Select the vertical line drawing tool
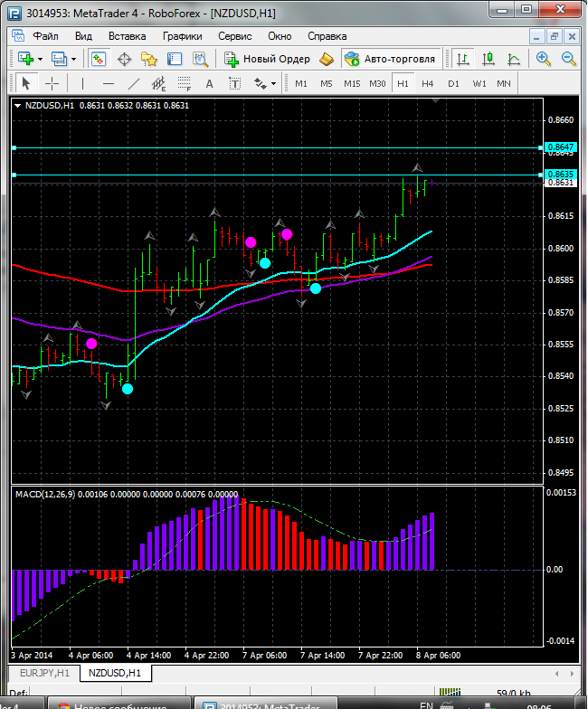Viewport: 588px width, 709px height. [x=82, y=83]
